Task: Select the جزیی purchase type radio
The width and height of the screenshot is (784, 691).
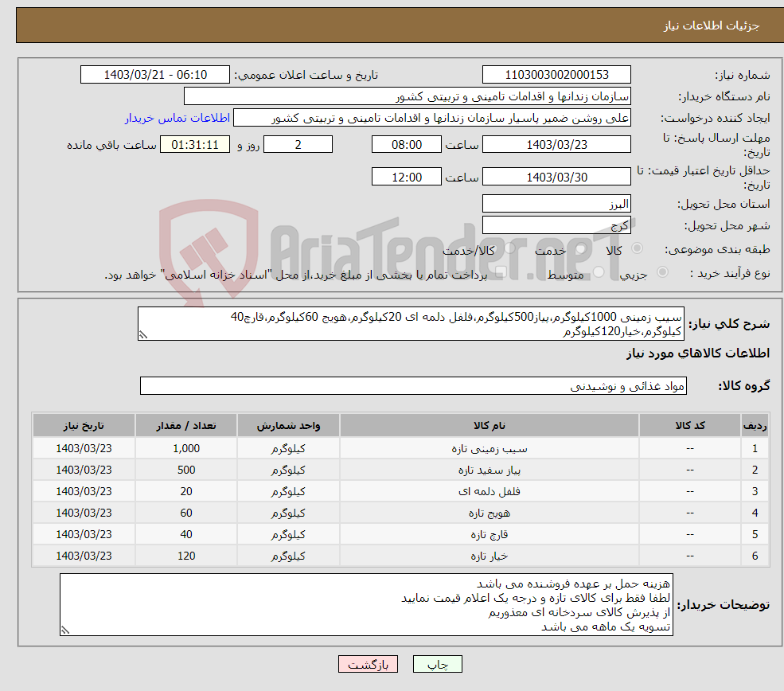Action: pyautogui.click(x=662, y=272)
